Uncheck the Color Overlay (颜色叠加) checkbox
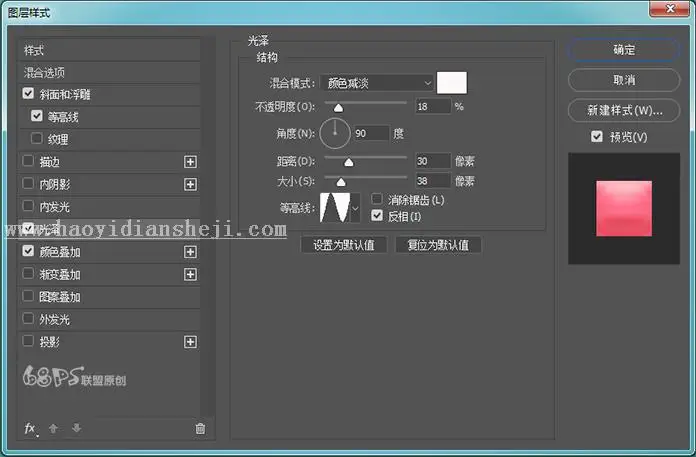The height and width of the screenshot is (457, 696). (28, 251)
